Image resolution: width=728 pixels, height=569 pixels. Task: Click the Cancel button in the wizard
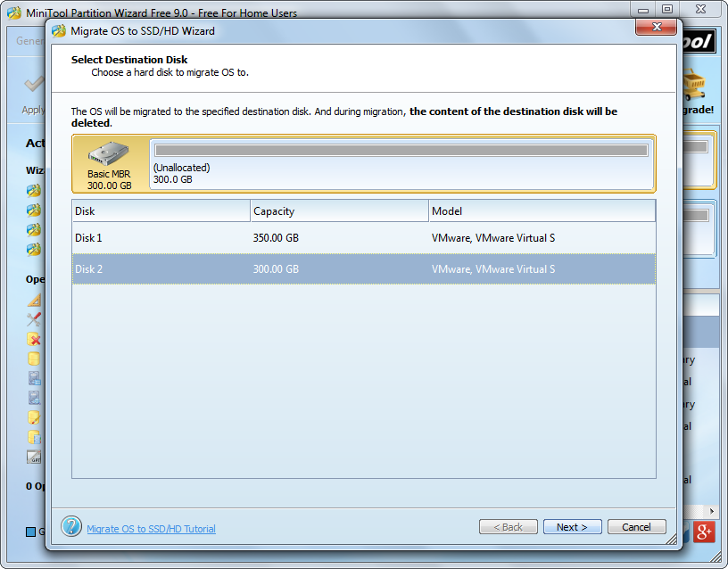pos(636,527)
